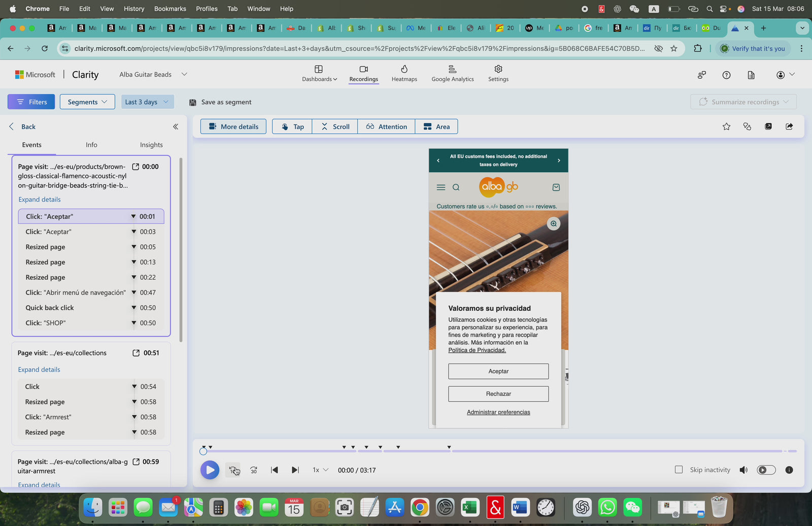The height and width of the screenshot is (526, 812).
Task: Click the share recording icon
Action: [789, 126]
